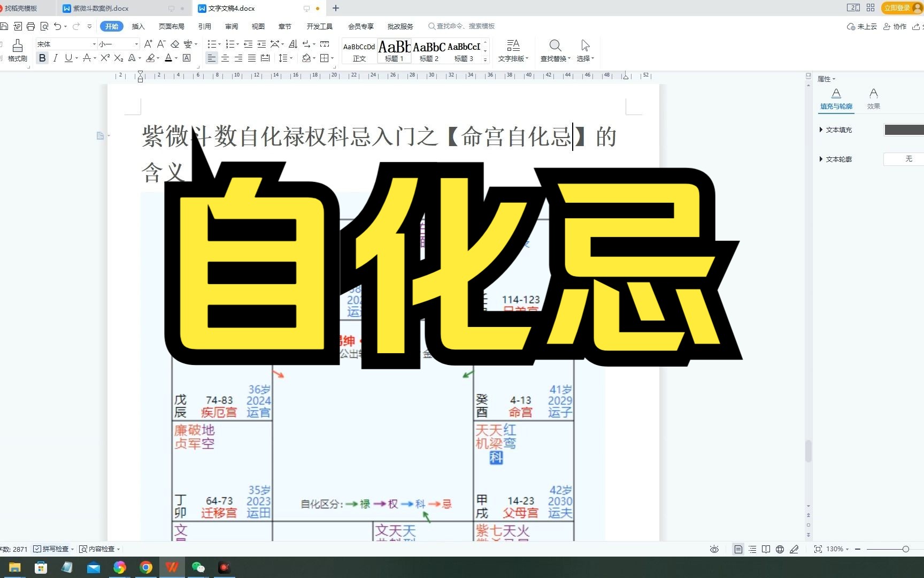Image resolution: width=924 pixels, height=578 pixels.
Task: Undo the last action
Action: [57, 26]
